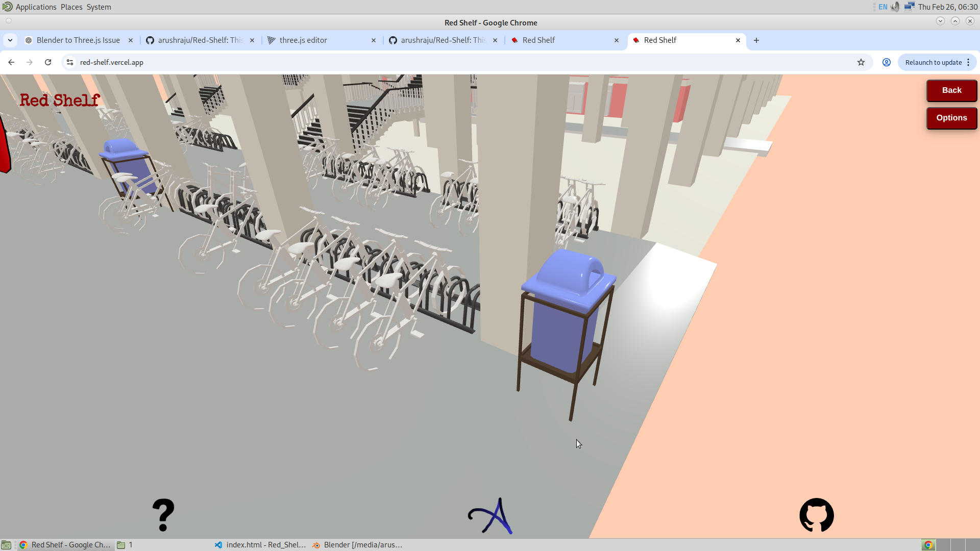
Task: Open the Chrome profile avatar
Action: click(887, 62)
